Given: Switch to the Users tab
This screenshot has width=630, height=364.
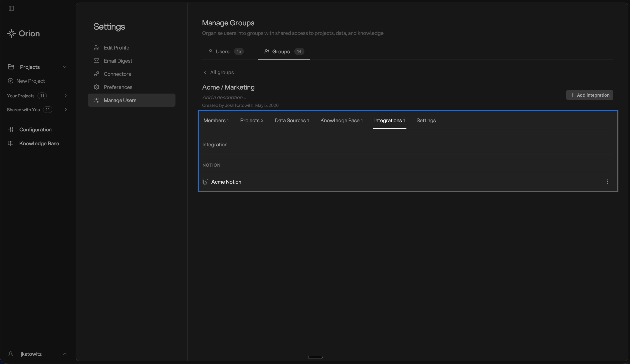Looking at the screenshot, I should coord(226,52).
